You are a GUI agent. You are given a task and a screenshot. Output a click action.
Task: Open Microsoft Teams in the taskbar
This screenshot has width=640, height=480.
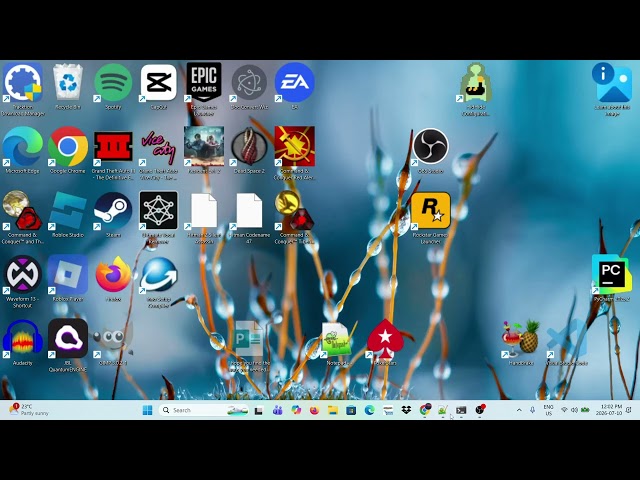pyautogui.click(x=278, y=410)
